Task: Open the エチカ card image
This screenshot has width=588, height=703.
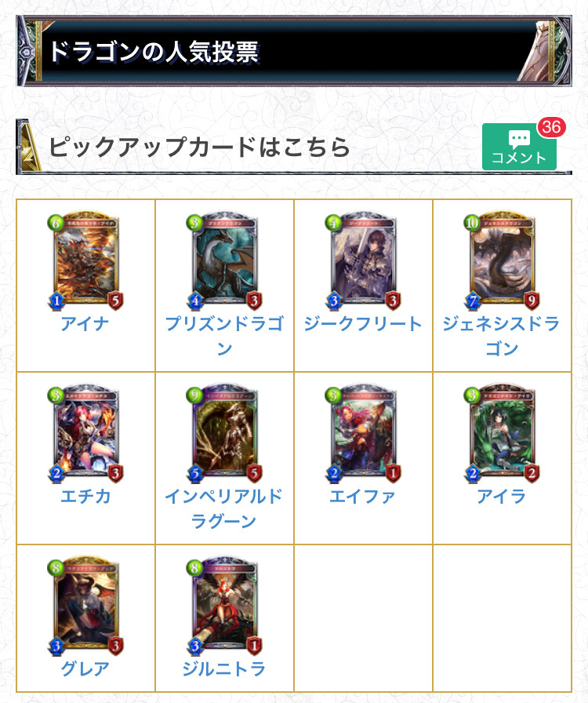Action: (85, 432)
